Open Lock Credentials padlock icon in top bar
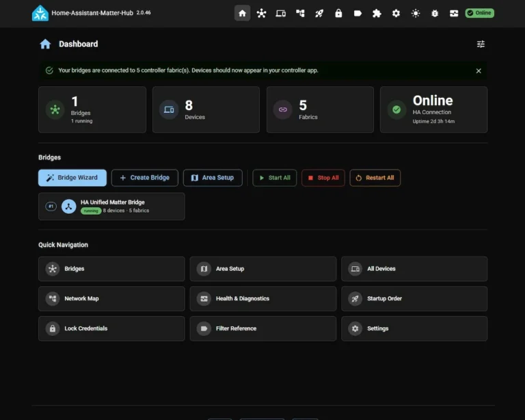525x420 pixels. pos(338,13)
